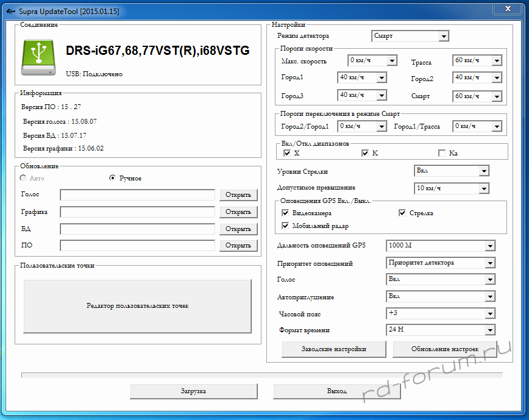Click the 'Версия ПО : 15 . 27' text

[51, 107]
